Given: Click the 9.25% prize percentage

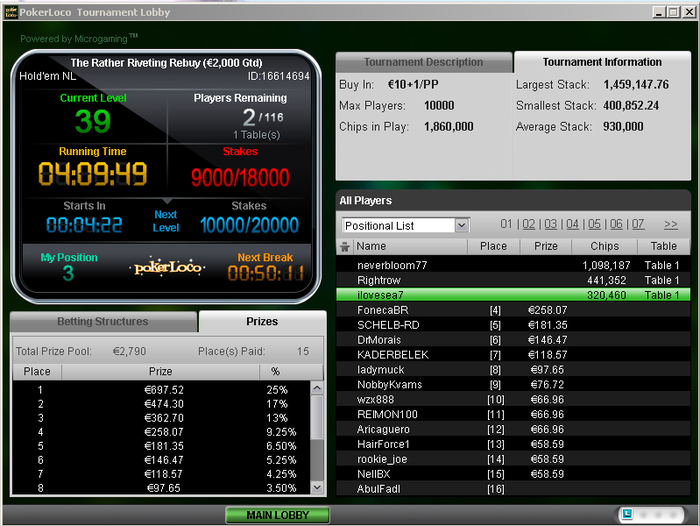Looking at the screenshot, I should coord(281,432).
